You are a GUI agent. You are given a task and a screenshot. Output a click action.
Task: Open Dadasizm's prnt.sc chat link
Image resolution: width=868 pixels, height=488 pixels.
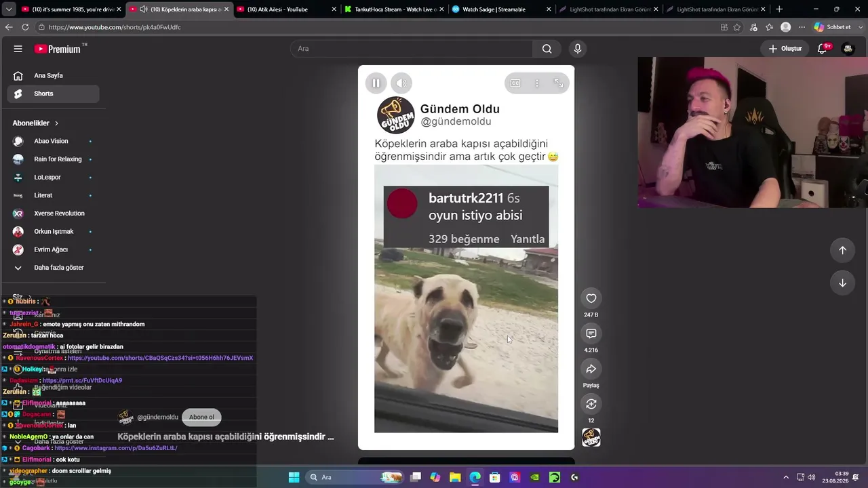[x=82, y=381]
